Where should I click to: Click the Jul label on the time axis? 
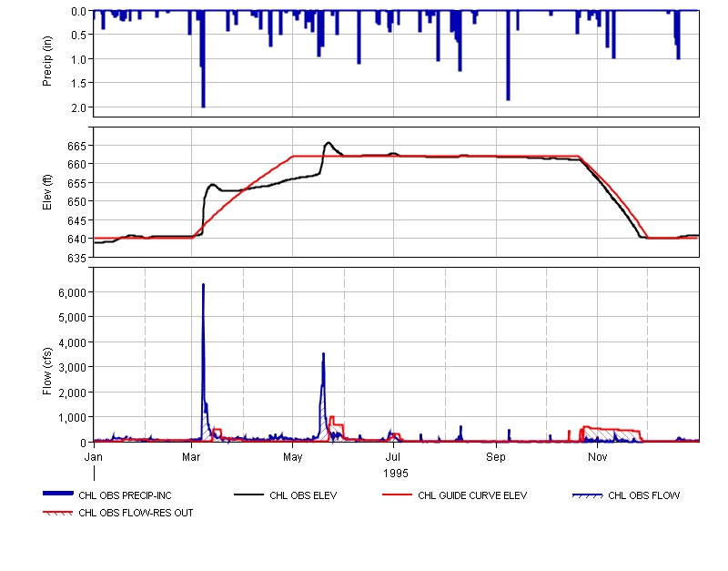394,455
